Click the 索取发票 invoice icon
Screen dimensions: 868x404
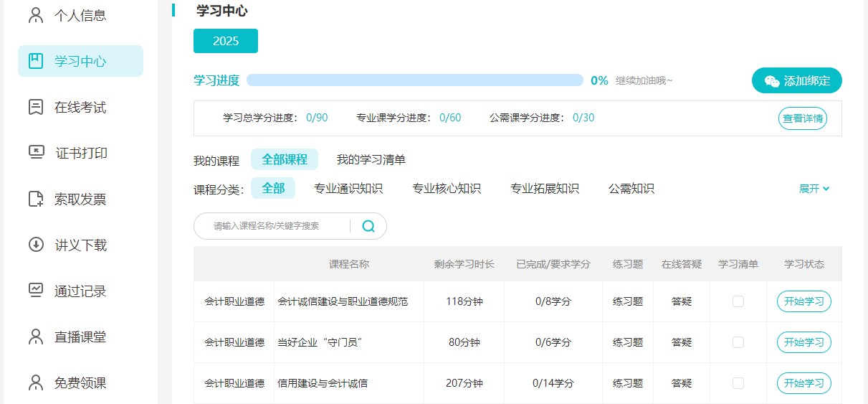point(36,199)
